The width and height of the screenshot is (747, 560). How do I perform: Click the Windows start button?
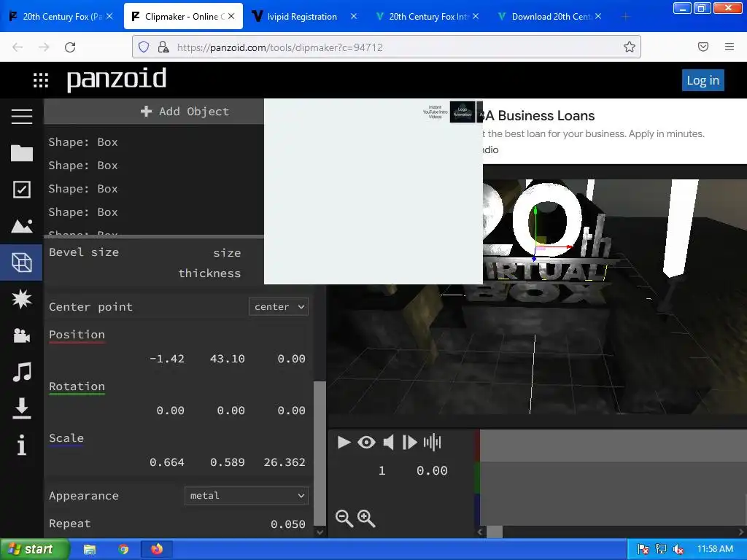[34, 549]
